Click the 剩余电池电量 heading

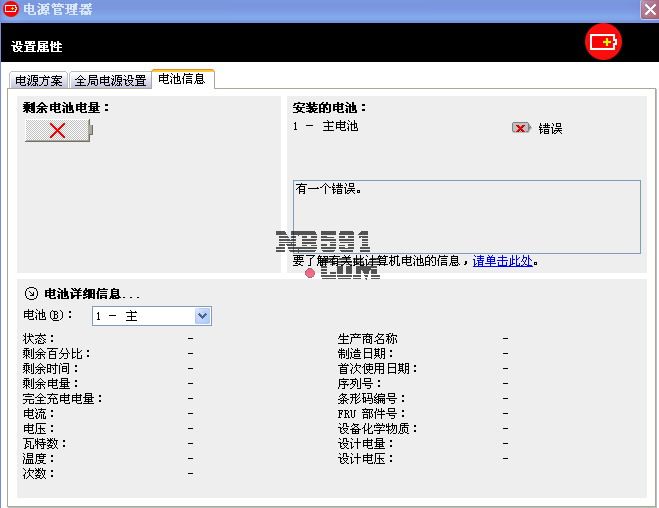click(66, 107)
